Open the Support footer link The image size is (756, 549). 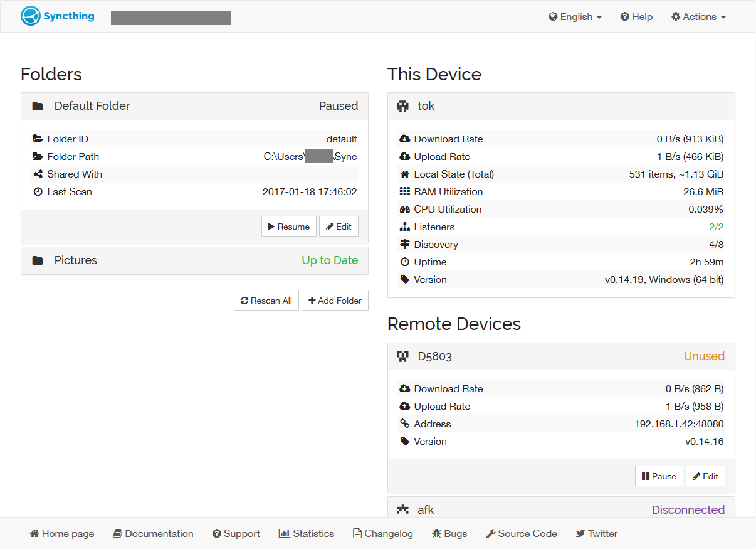click(x=236, y=534)
